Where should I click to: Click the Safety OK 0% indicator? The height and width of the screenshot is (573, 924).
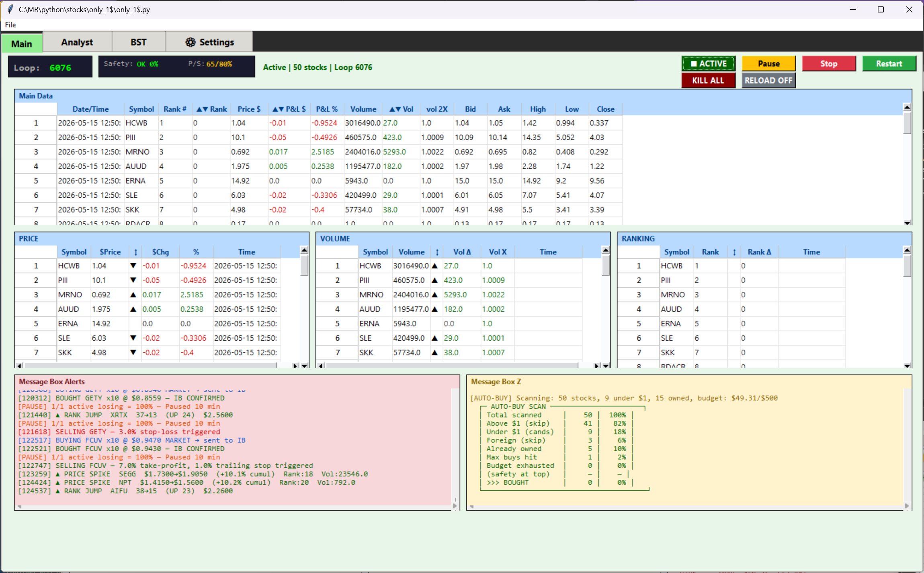[x=131, y=64]
